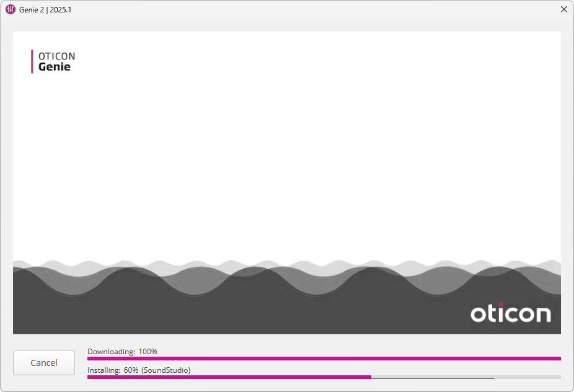The height and width of the screenshot is (392, 574).
Task: Close the Genie 2 installer window
Action: 563,9
